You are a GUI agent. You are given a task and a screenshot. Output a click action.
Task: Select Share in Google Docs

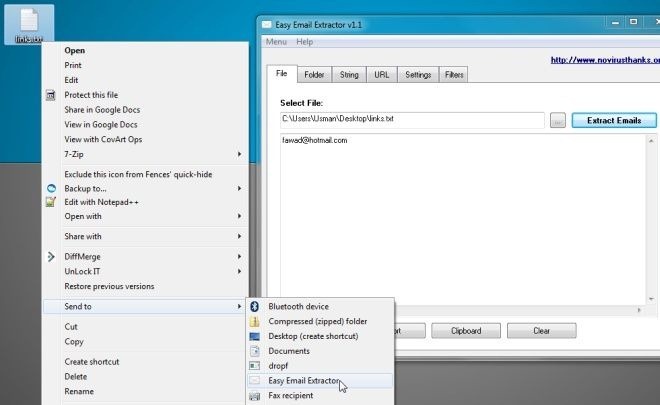(102, 110)
